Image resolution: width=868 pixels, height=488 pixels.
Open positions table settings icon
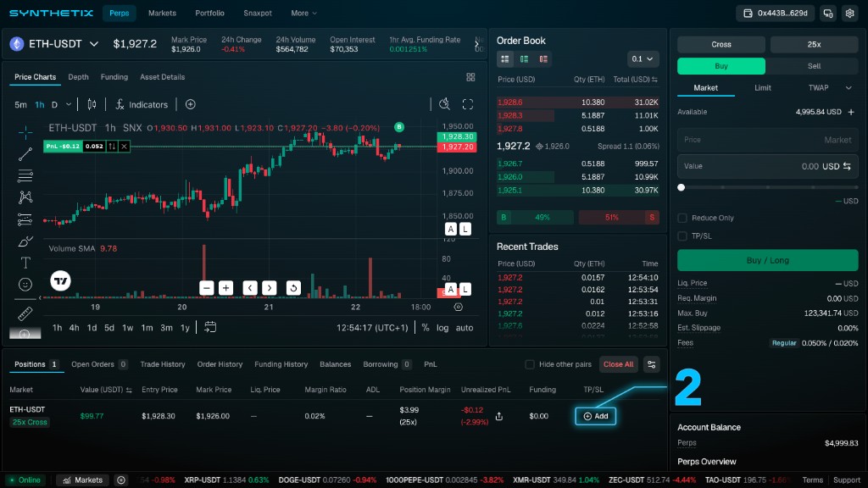[652, 364]
